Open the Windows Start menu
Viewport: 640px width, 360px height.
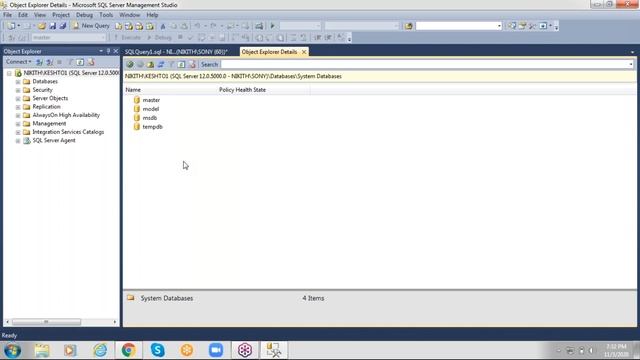click(12, 350)
